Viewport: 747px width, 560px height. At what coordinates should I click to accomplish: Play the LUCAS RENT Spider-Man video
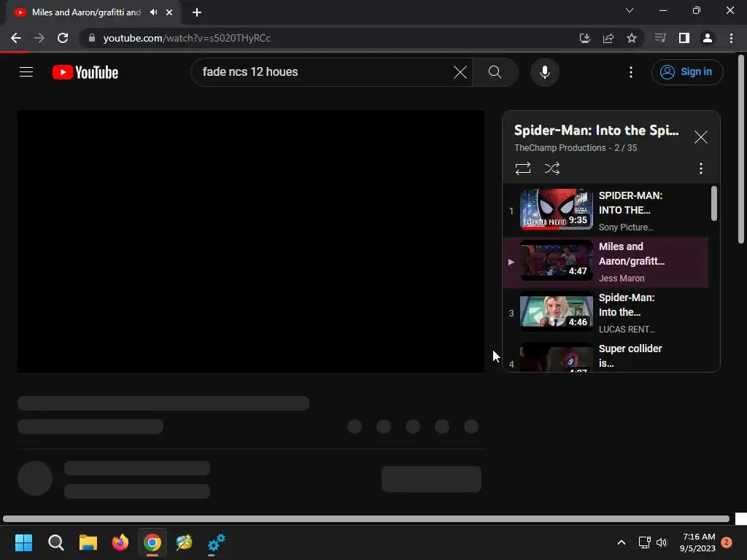pyautogui.click(x=605, y=314)
